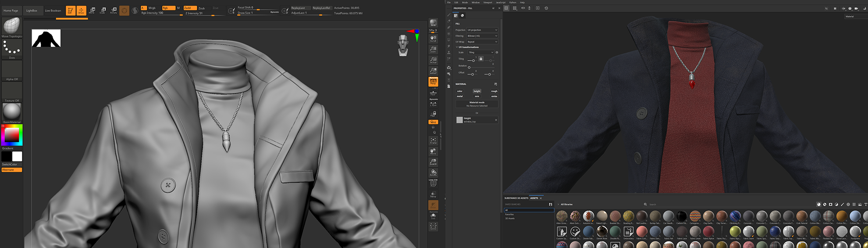Open the Viewport menu
Viewport: 868px width, 248px height.
(x=487, y=3)
